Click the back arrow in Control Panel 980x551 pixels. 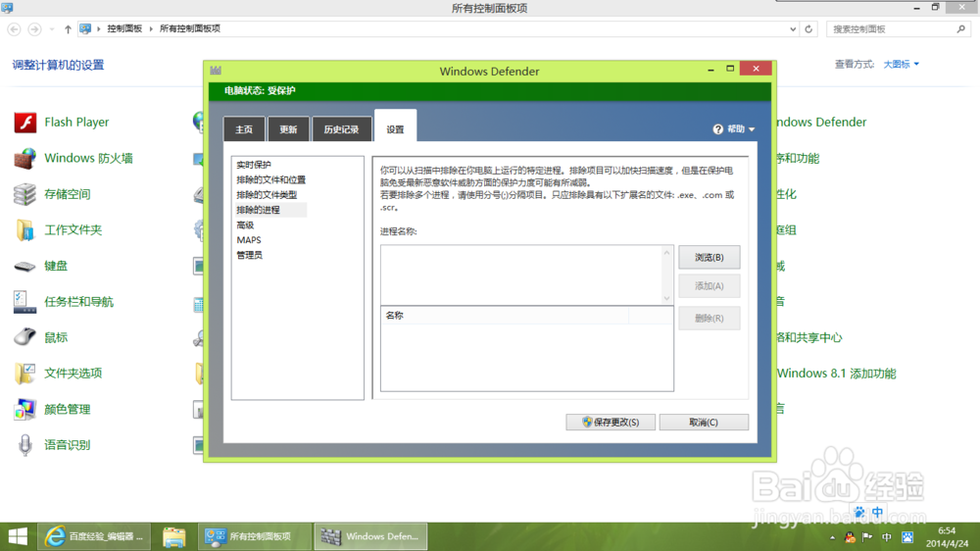click(x=14, y=28)
